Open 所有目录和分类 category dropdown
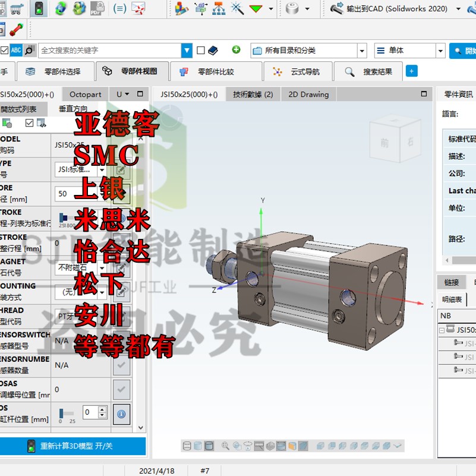Screen dimensions: 476x476 [x=362, y=51]
